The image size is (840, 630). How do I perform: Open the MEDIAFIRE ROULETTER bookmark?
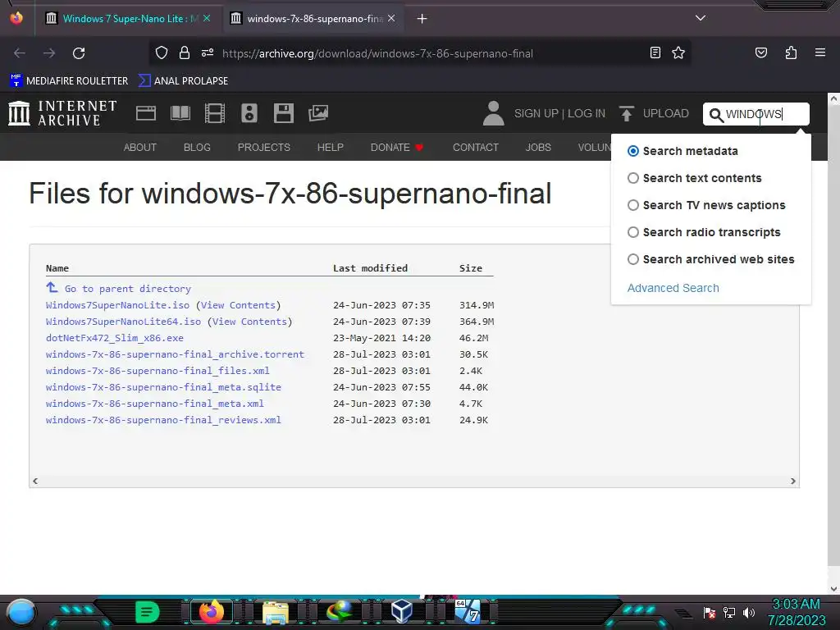pos(69,81)
